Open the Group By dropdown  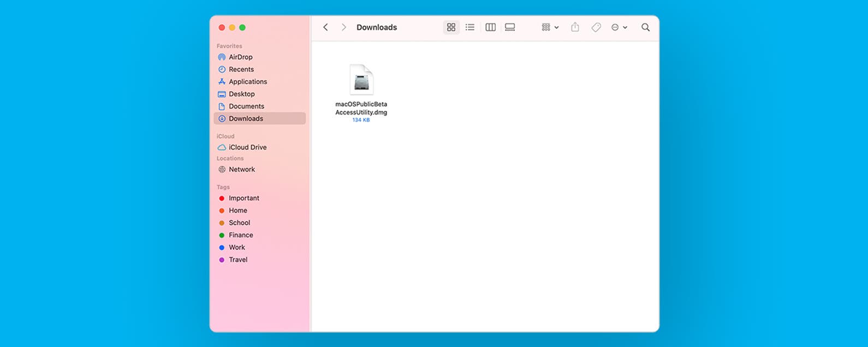550,27
